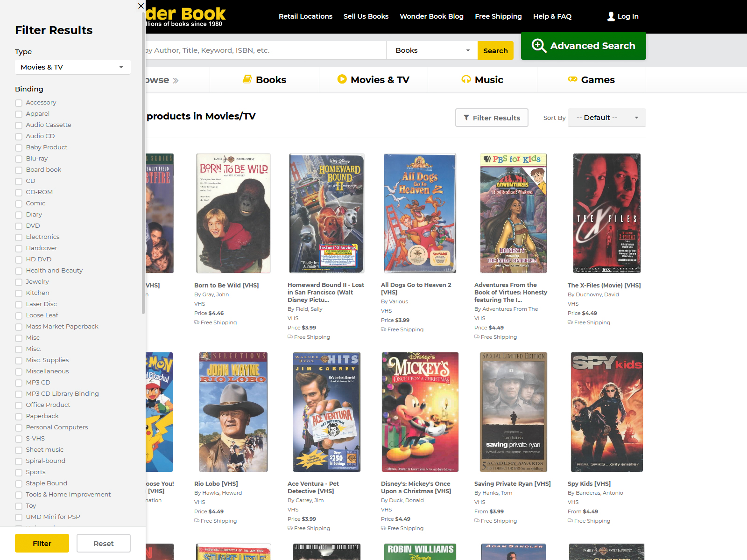Screen dimensions: 747x560
Task: Check the Laser Disc binding checkbox
Action: click(19, 305)
